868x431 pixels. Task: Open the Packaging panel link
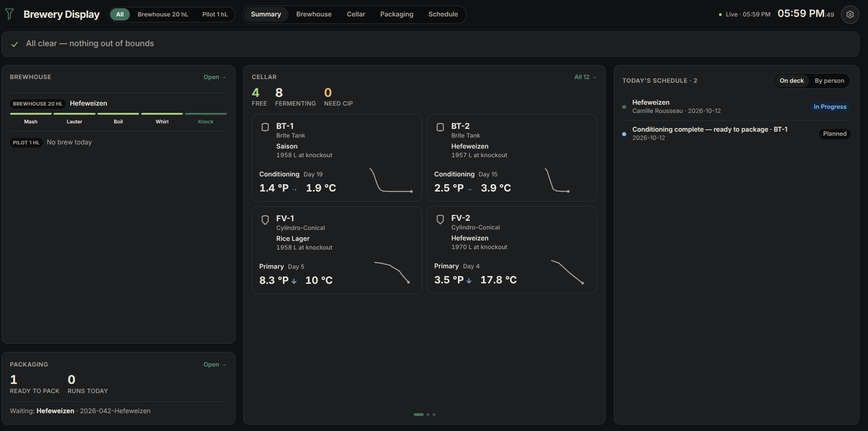click(215, 365)
